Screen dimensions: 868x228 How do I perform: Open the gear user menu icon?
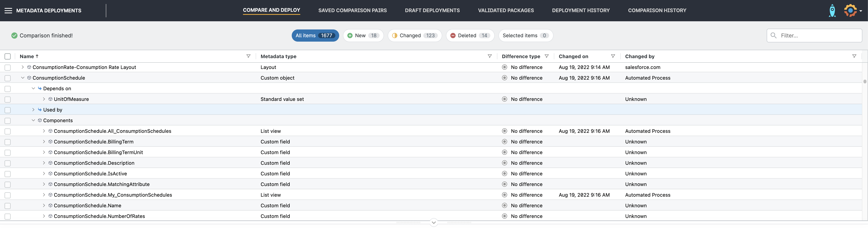[x=851, y=10]
